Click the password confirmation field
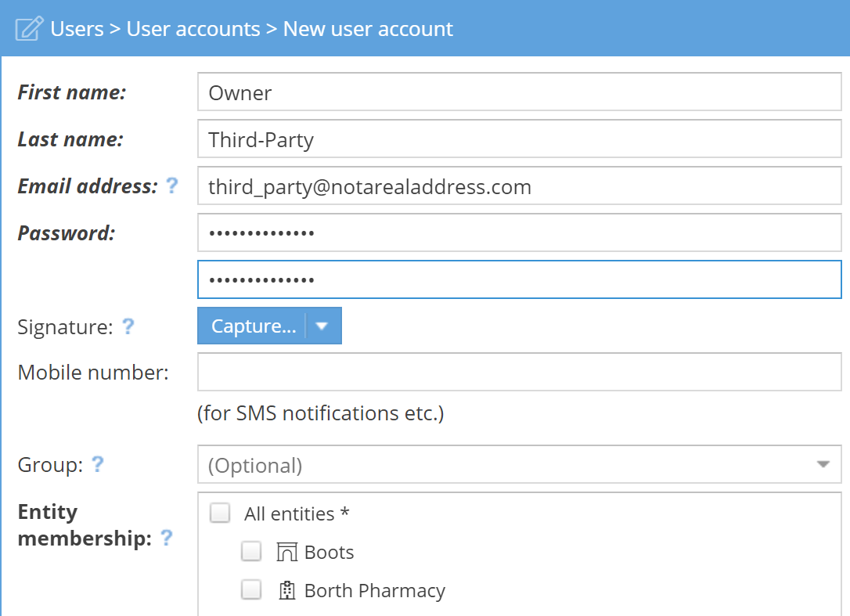 (x=519, y=279)
